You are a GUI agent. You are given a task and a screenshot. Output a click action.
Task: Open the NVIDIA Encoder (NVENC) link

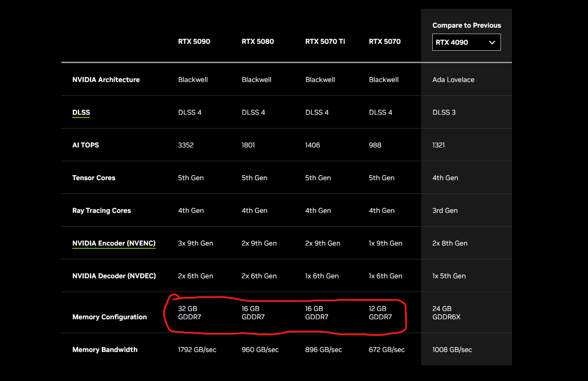click(x=114, y=243)
